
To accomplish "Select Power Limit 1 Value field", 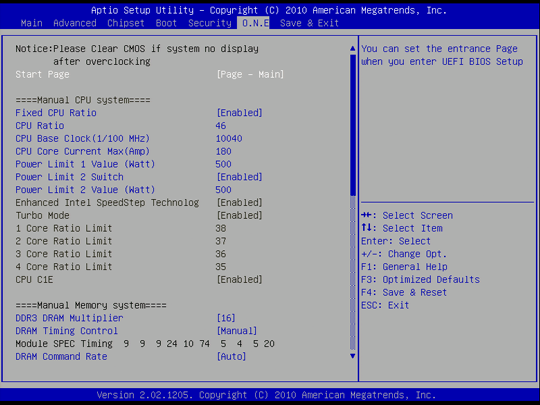I will pos(224,164).
